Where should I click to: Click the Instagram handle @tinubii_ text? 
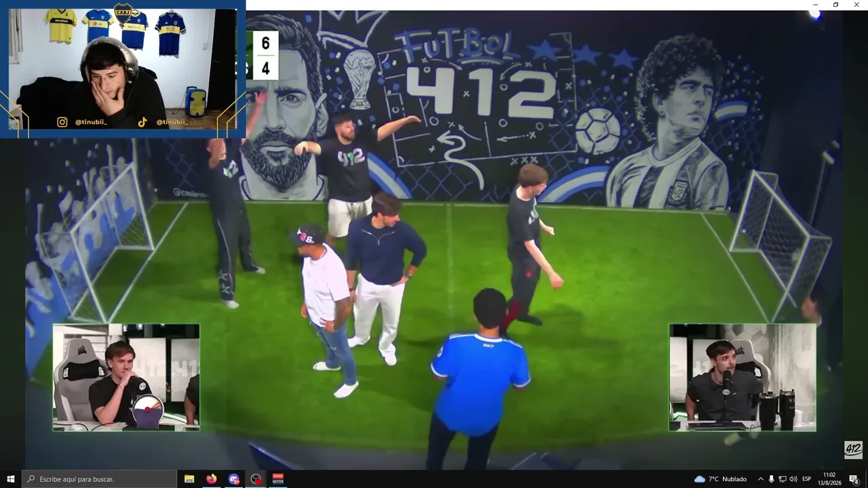tap(91, 122)
